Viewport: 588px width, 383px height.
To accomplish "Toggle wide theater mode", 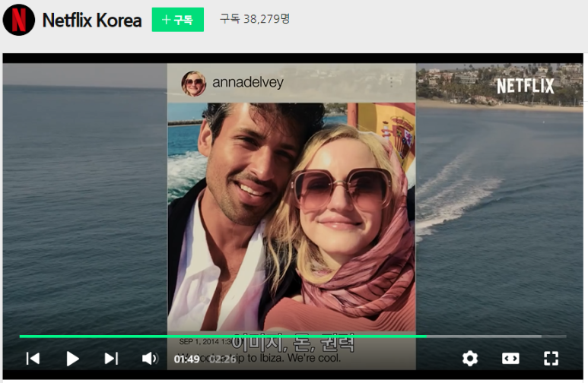I will (x=510, y=358).
